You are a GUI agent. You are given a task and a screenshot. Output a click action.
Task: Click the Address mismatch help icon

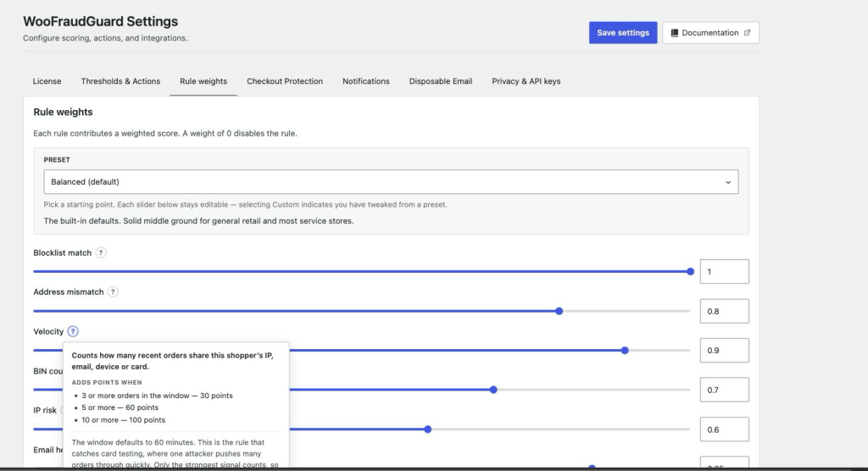113,291
